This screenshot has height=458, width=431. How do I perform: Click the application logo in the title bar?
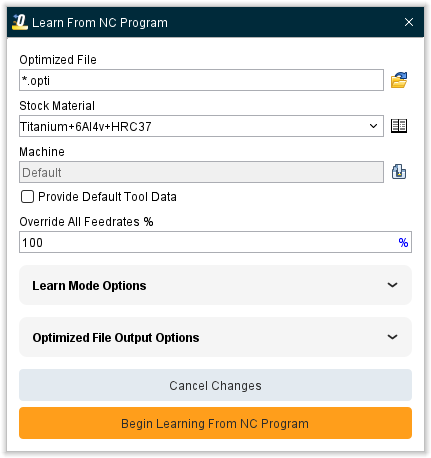point(20,22)
